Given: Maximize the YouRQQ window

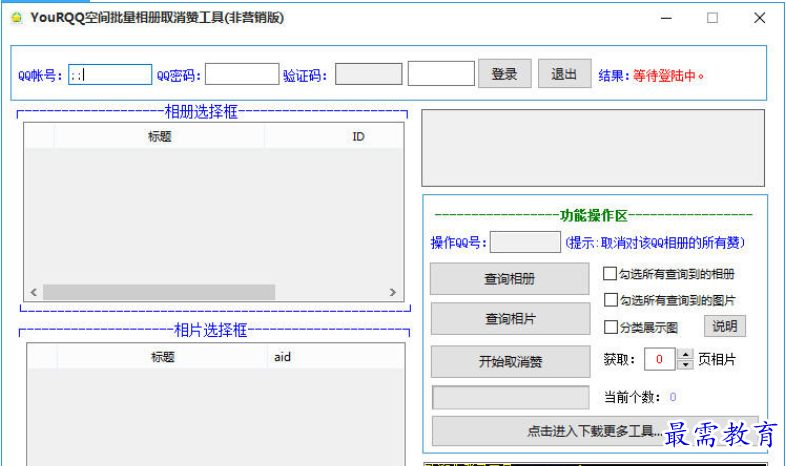Looking at the screenshot, I should click(x=712, y=18).
